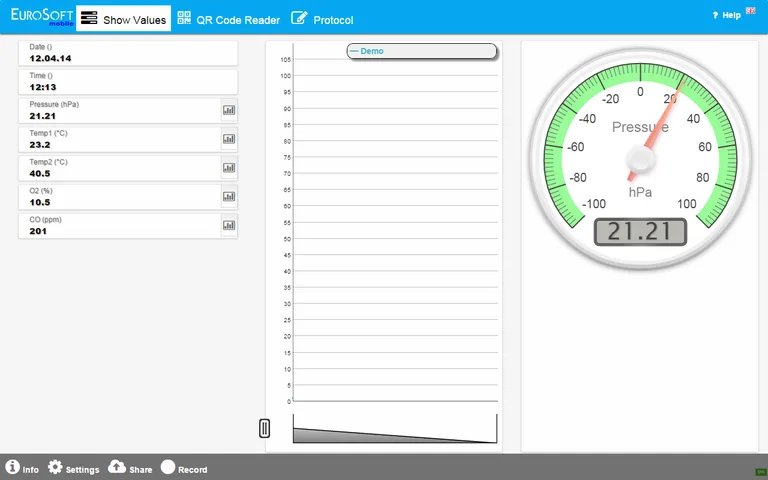This screenshot has height=480, width=768.
Task: Click the gauge scale label 100
Action: [x=687, y=204]
